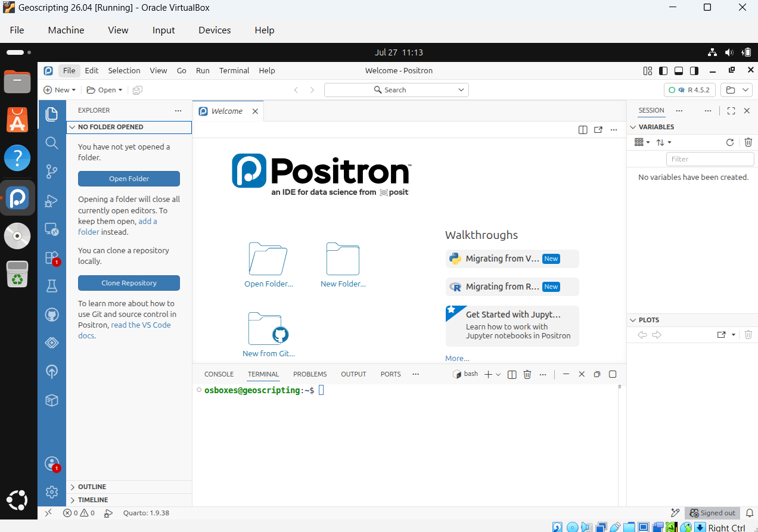Switch to the Problems tab
The image size is (758, 532).
pyautogui.click(x=310, y=374)
